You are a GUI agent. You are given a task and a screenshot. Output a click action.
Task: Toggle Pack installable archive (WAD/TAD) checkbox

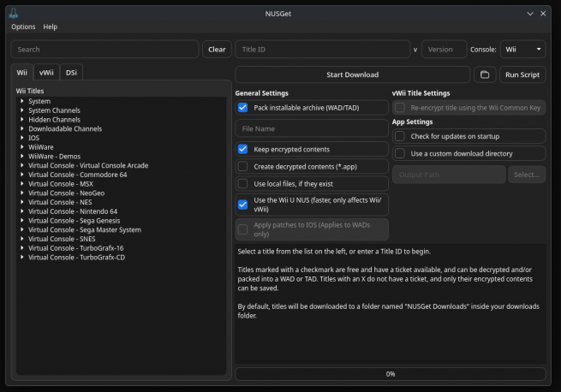point(243,108)
